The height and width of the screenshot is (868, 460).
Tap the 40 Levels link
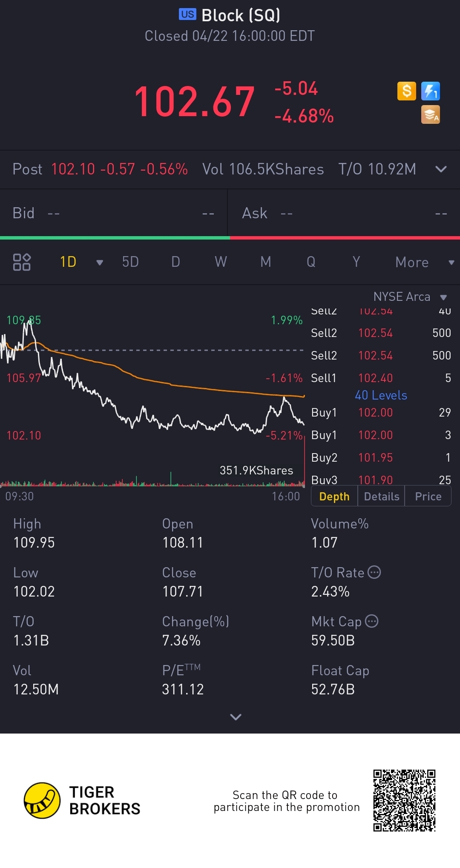click(x=381, y=395)
